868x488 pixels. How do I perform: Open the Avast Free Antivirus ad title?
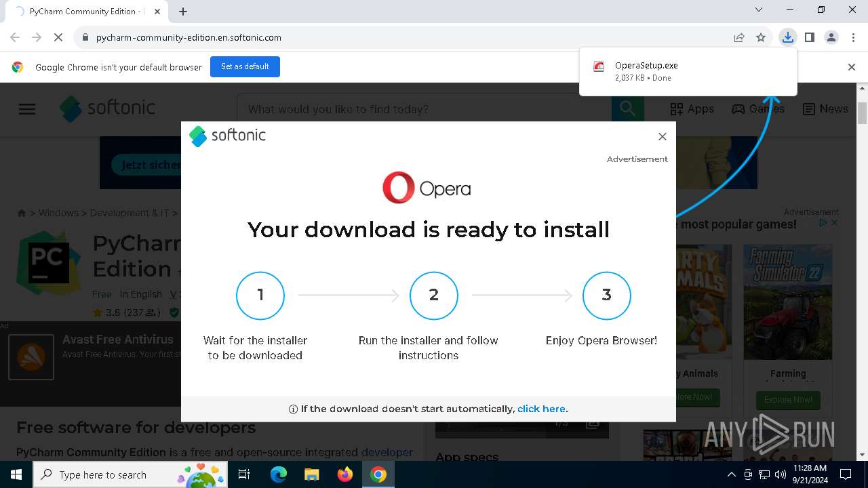pos(118,340)
